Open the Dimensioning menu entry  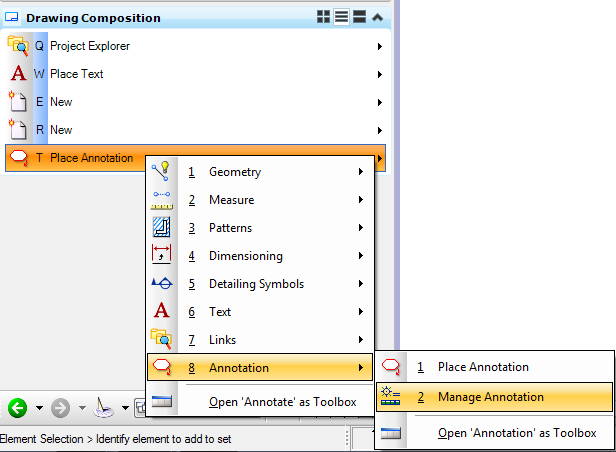[260, 256]
